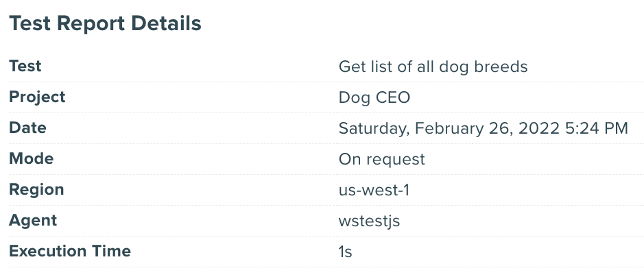Click the Mode field label

(x=31, y=159)
